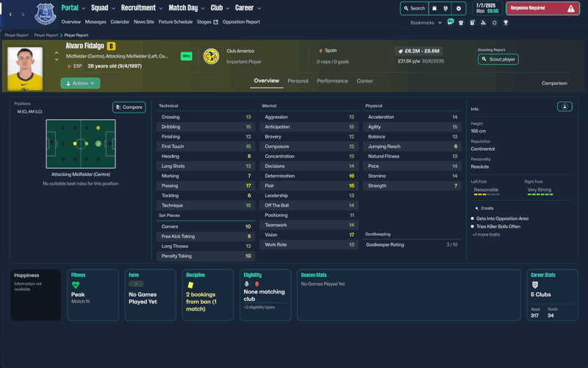This screenshot has height=368, width=588.
Task: Click the Left Foot Reasonable strength bar
Action: pos(487,194)
